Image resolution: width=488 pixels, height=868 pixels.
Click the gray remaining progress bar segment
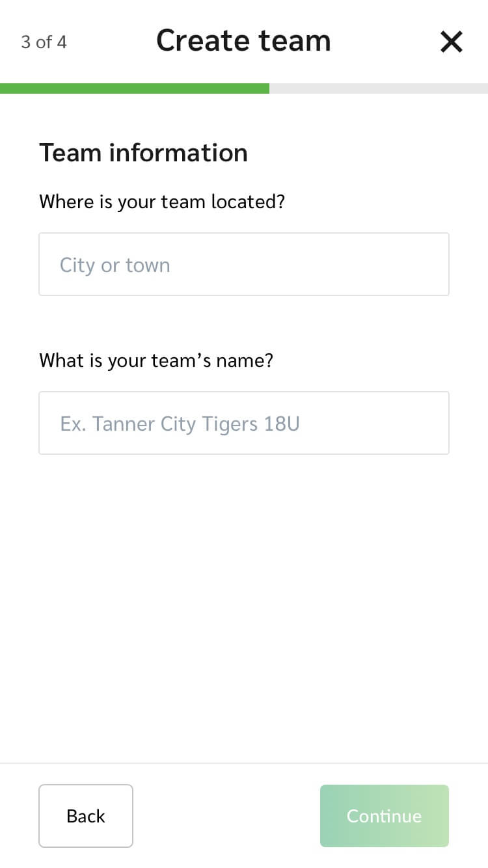point(379,88)
